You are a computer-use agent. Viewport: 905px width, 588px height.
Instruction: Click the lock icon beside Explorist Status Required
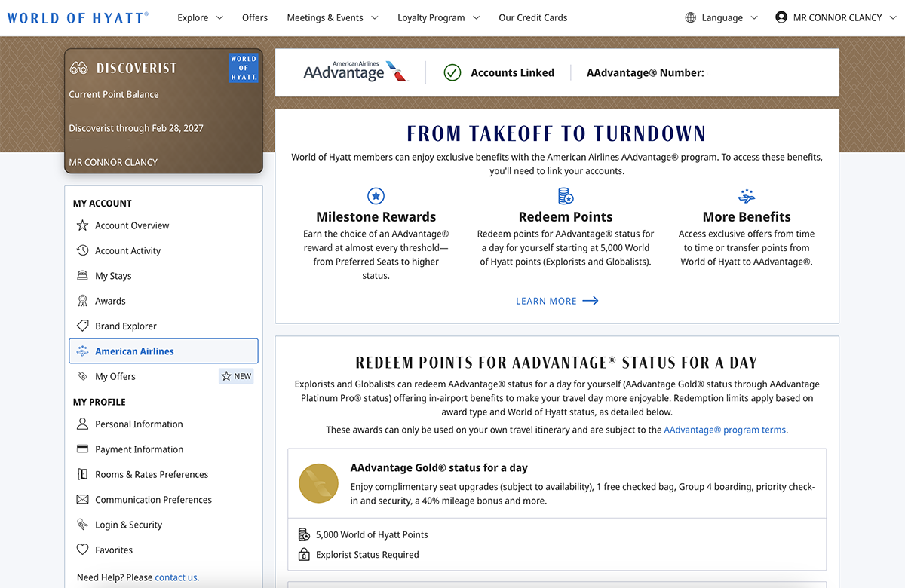304,555
